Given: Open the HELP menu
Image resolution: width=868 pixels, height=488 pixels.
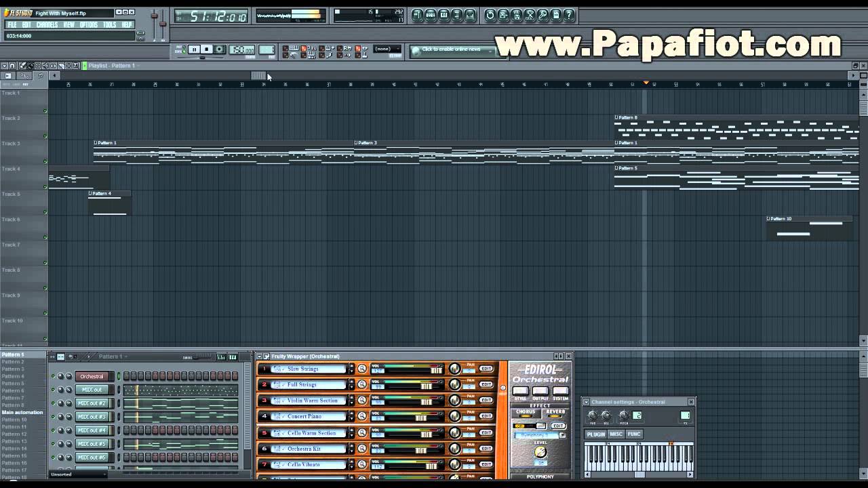Looking at the screenshot, I should coord(127,25).
